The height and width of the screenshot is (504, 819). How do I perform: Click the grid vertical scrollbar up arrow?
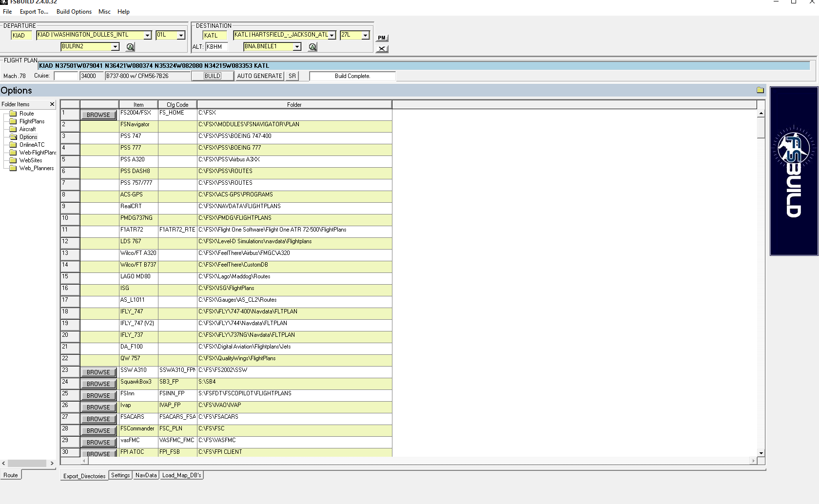tap(760, 113)
